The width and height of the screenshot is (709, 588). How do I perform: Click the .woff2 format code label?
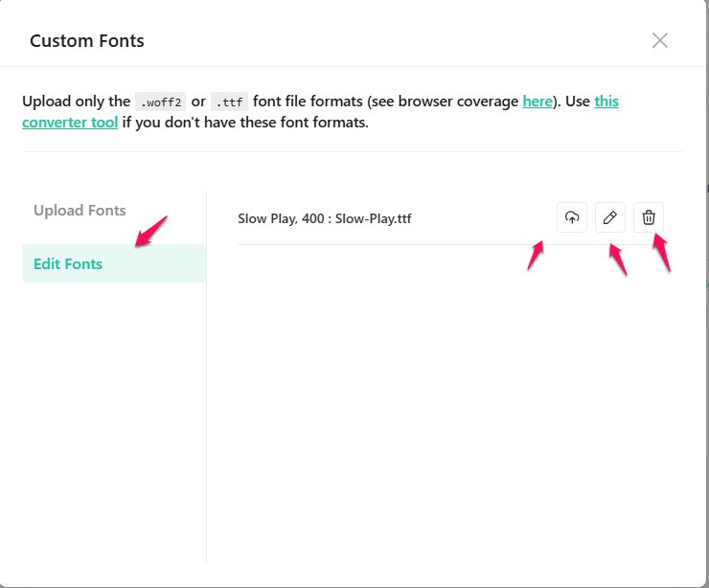(x=160, y=102)
